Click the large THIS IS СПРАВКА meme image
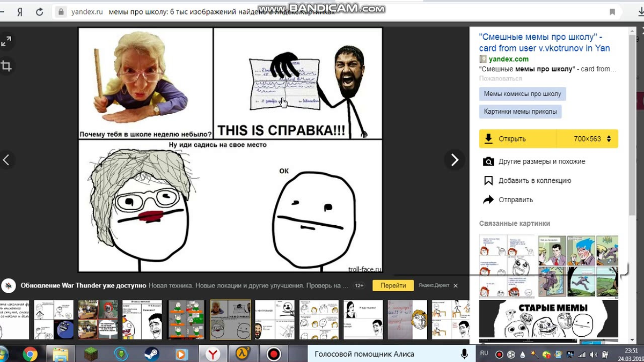644x362 pixels. tap(230, 150)
